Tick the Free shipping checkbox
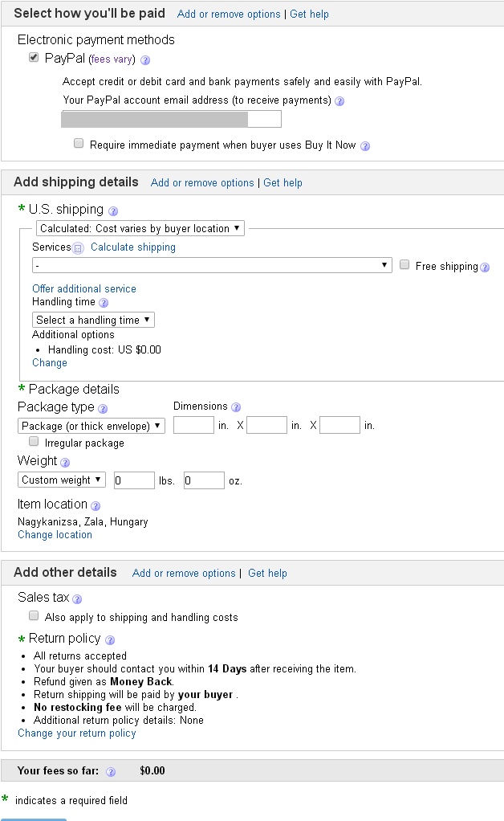 pyautogui.click(x=404, y=265)
